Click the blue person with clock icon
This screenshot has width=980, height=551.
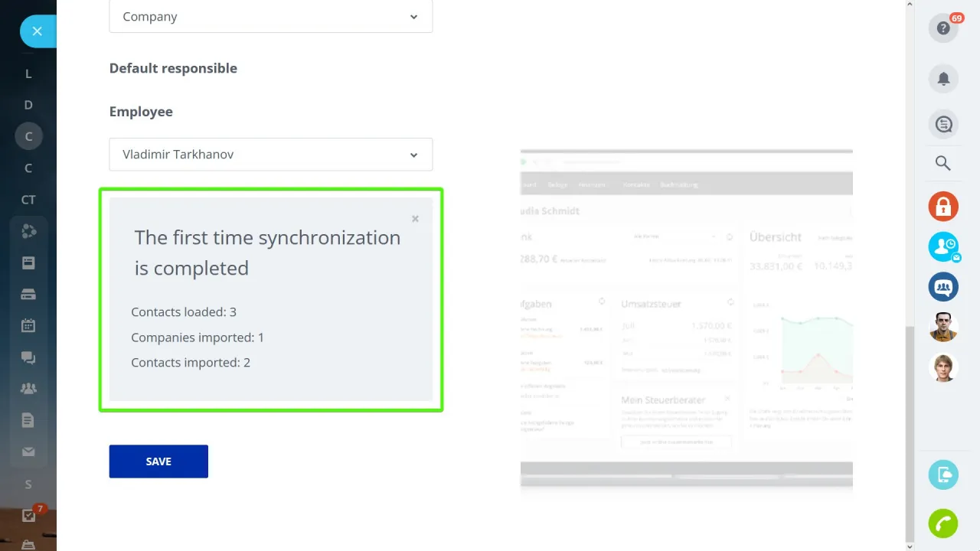click(x=943, y=246)
